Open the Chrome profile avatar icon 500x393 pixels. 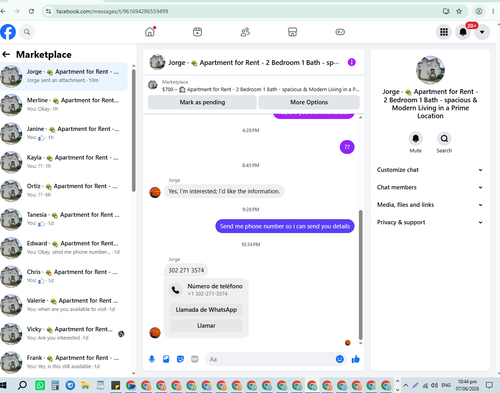click(x=479, y=11)
